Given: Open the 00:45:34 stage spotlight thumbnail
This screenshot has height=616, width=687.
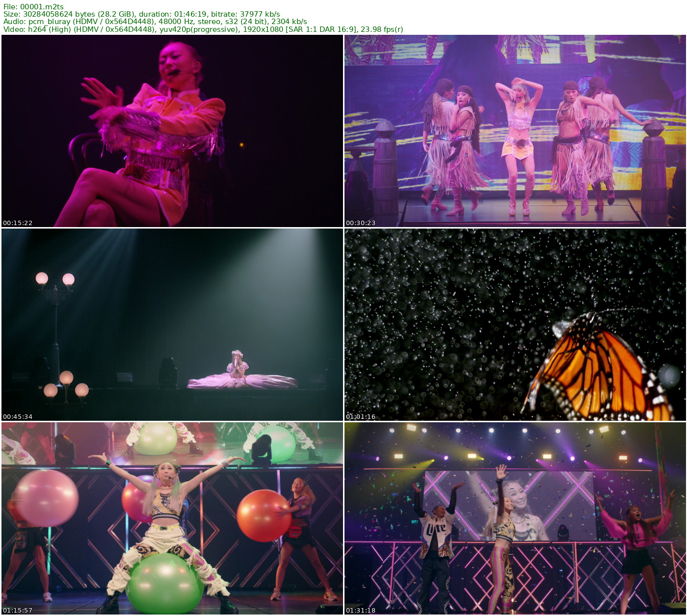Looking at the screenshot, I should (172, 325).
